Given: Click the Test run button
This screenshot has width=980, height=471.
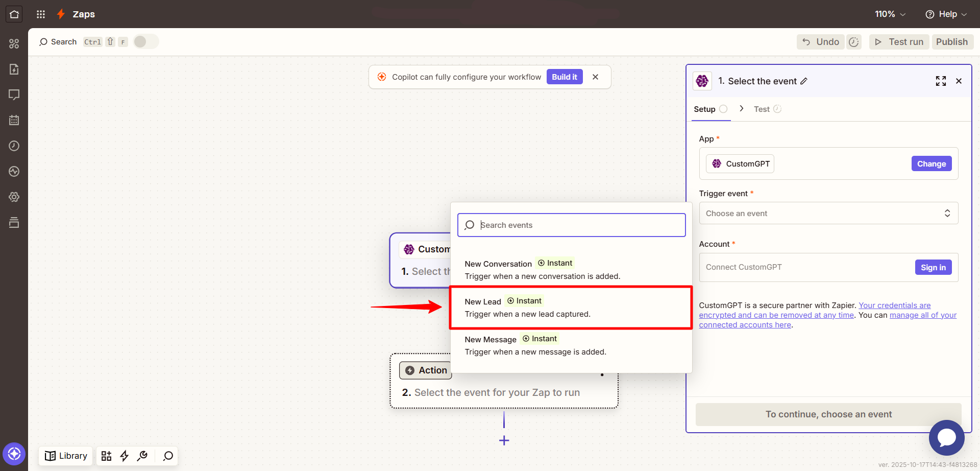Looking at the screenshot, I should point(899,42).
